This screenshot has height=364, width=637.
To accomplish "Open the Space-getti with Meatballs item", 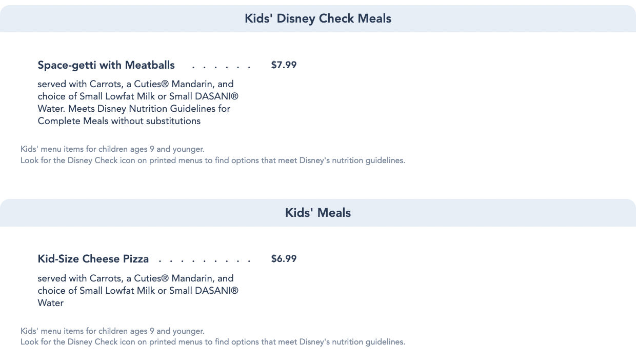I will point(106,65).
